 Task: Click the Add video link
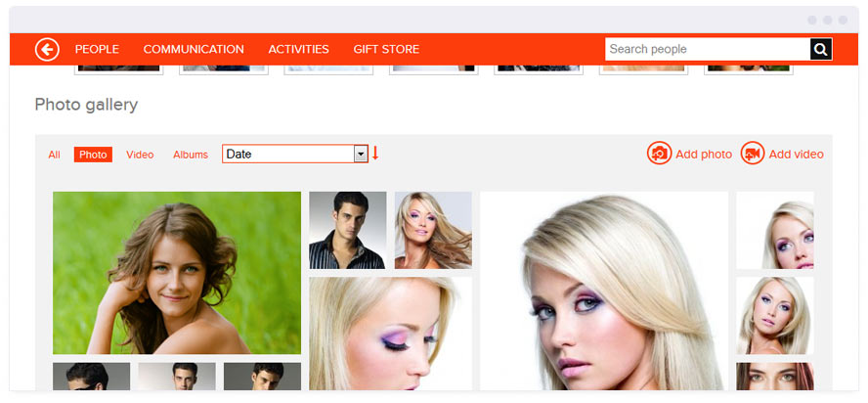coord(796,155)
